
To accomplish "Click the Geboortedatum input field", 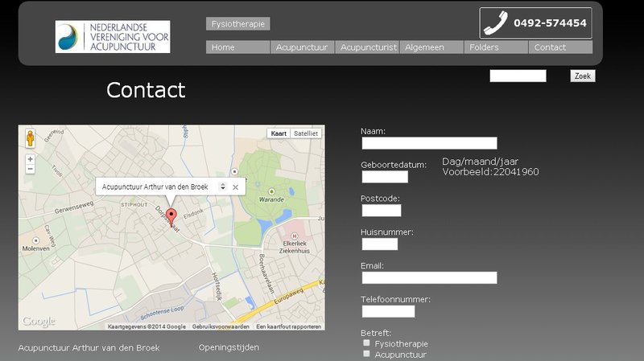I will point(385,177).
